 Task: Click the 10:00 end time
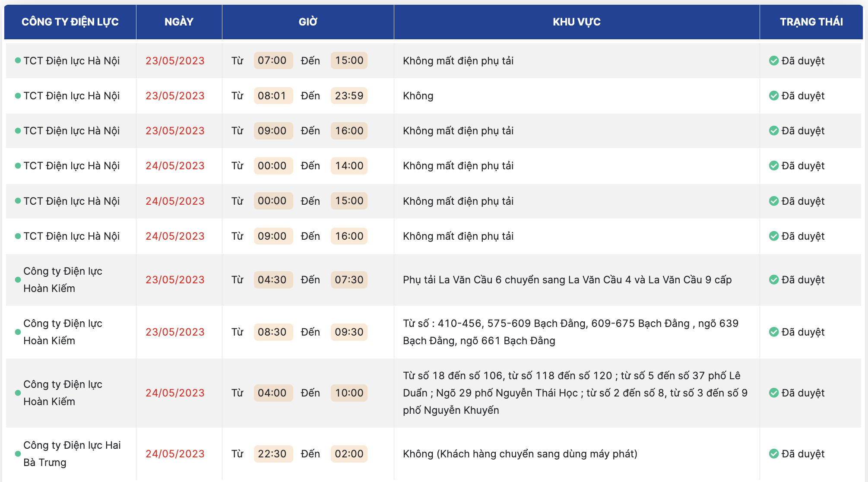pos(349,393)
